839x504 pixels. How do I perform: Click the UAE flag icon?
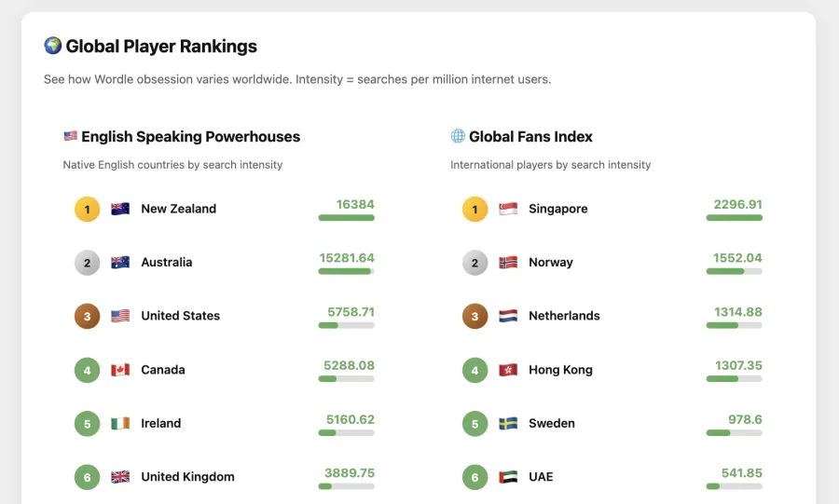[508, 477]
